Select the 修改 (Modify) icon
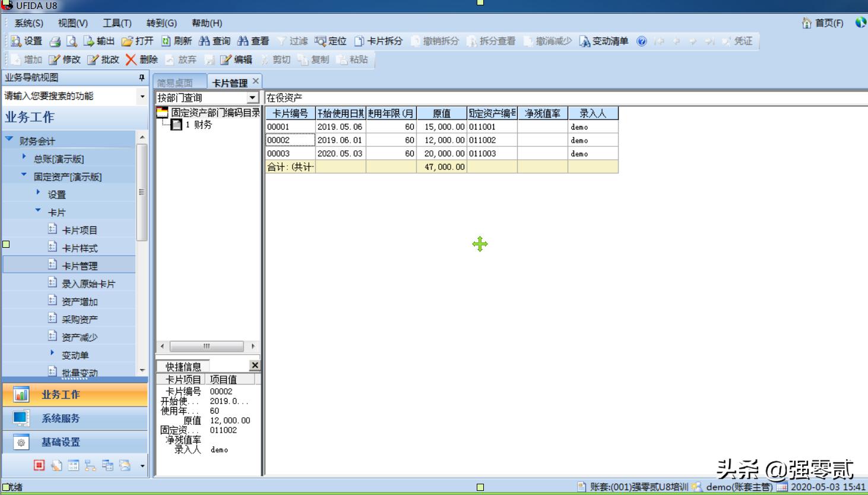Screen dimensions: 868x495 coord(65,59)
